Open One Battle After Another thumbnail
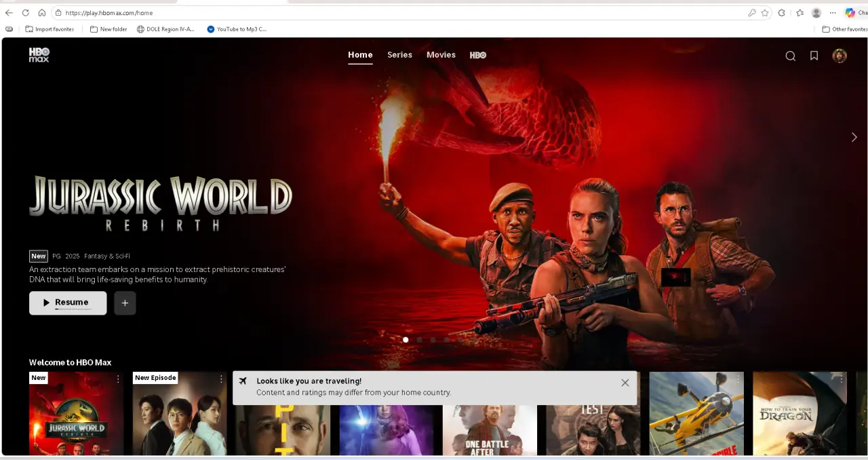Viewport: 868px width, 460px height. tap(490, 430)
